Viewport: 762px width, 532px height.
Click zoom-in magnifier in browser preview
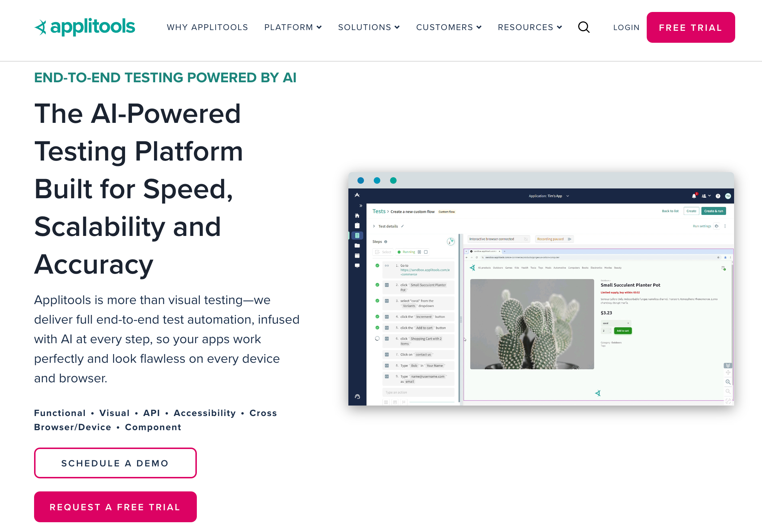pos(728,382)
